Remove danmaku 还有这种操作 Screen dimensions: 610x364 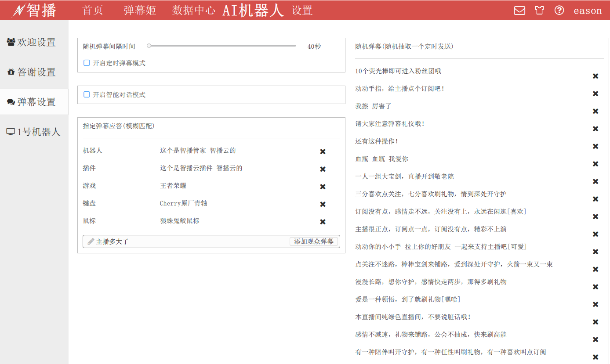(595, 146)
